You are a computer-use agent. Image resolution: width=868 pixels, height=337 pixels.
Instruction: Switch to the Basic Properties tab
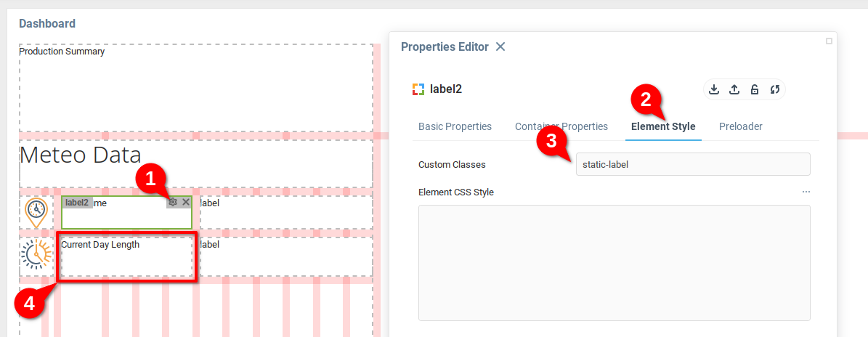click(455, 126)
